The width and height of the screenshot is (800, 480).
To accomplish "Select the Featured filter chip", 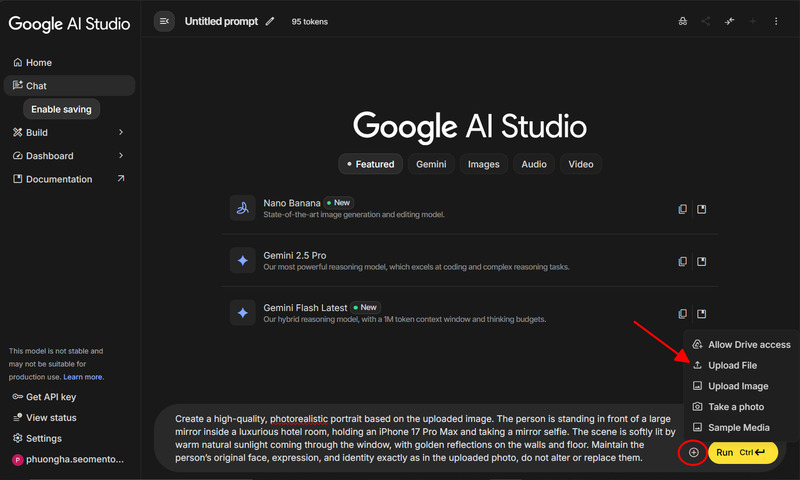I will pyautogui.click(x=370, y=164).
